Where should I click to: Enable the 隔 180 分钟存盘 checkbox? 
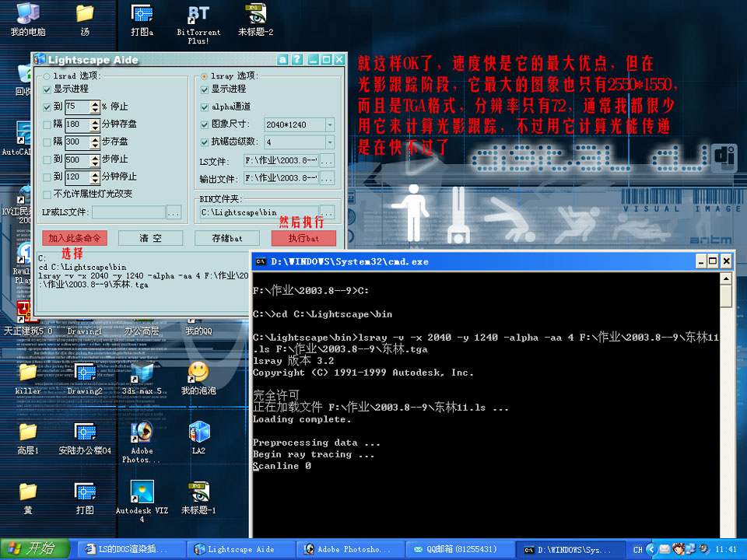[47, 124]
